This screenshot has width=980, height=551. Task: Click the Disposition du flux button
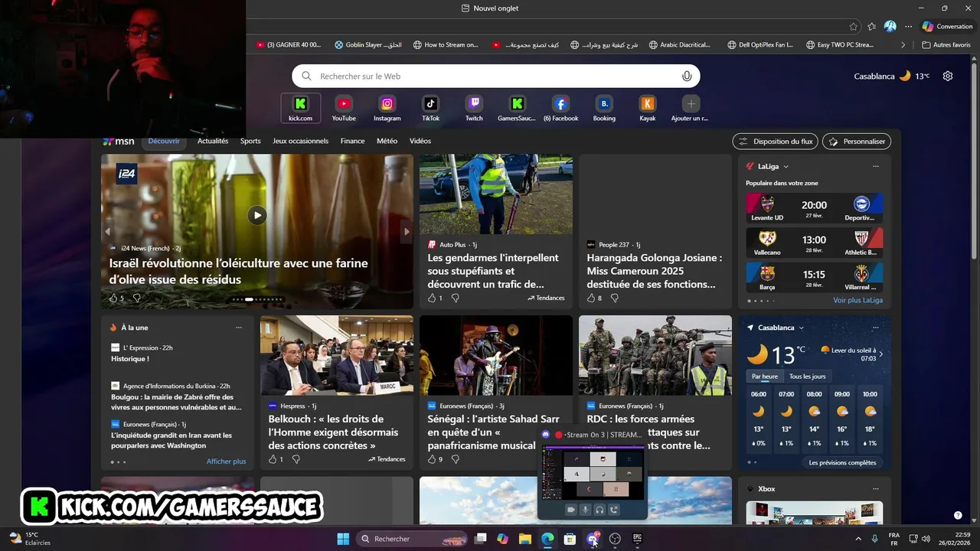pos(776,142)
